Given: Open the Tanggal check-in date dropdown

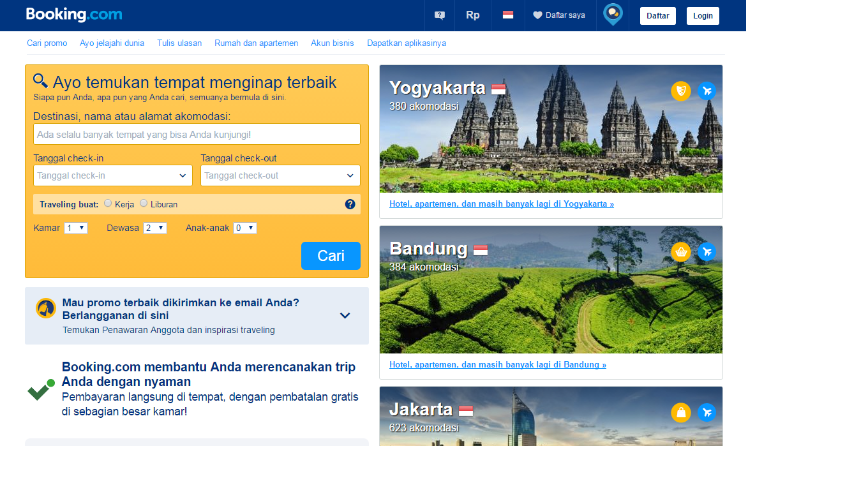Looking at the screenshot, I should point(112,175).
